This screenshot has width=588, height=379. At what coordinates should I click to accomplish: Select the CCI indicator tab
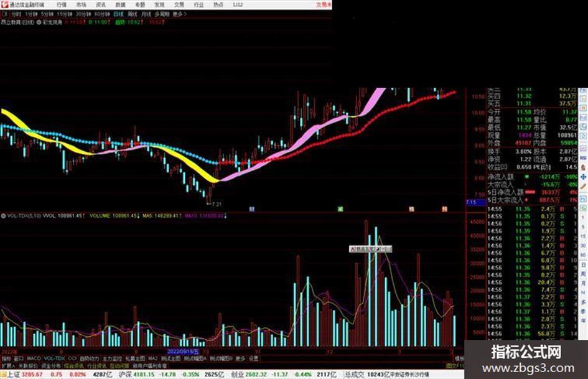(72, 358)
